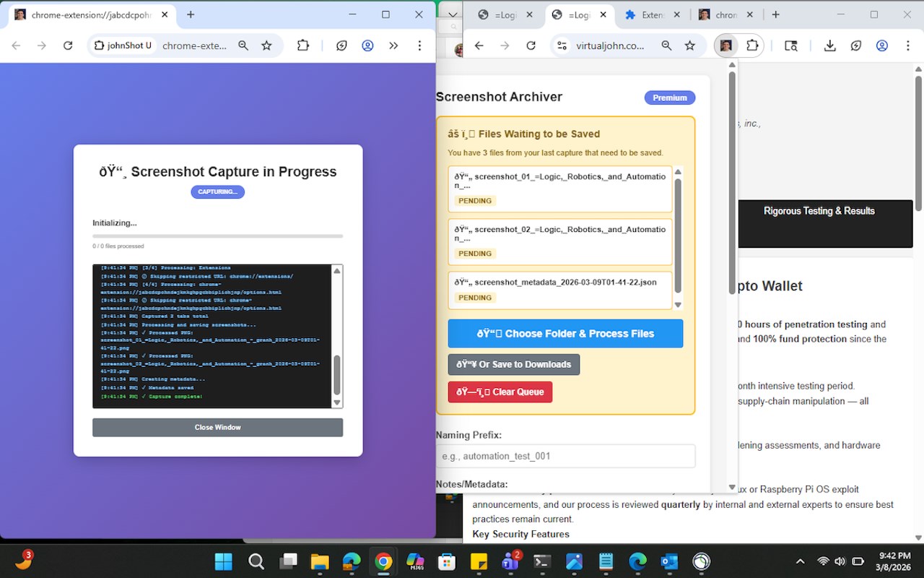Click Or Save to Downloads button
This screenshot has height=578, width=924.
pyautogui.click(x=514, y=364)
